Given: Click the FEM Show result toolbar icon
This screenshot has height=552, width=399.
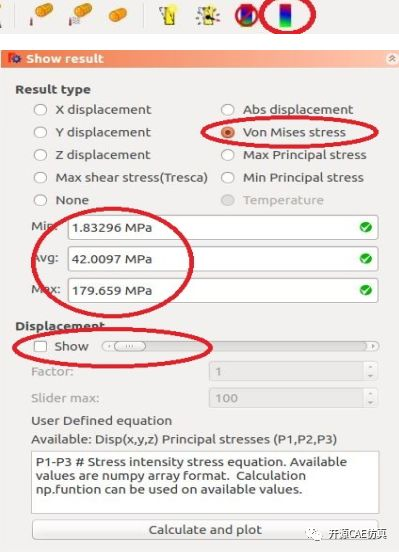Looking at the screenshot, I should tap(287, 15).
